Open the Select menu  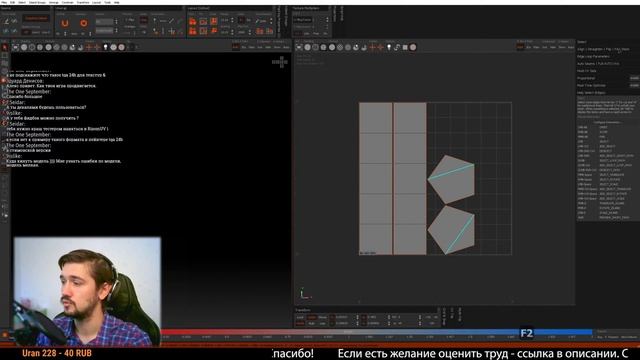click(22, 2)
